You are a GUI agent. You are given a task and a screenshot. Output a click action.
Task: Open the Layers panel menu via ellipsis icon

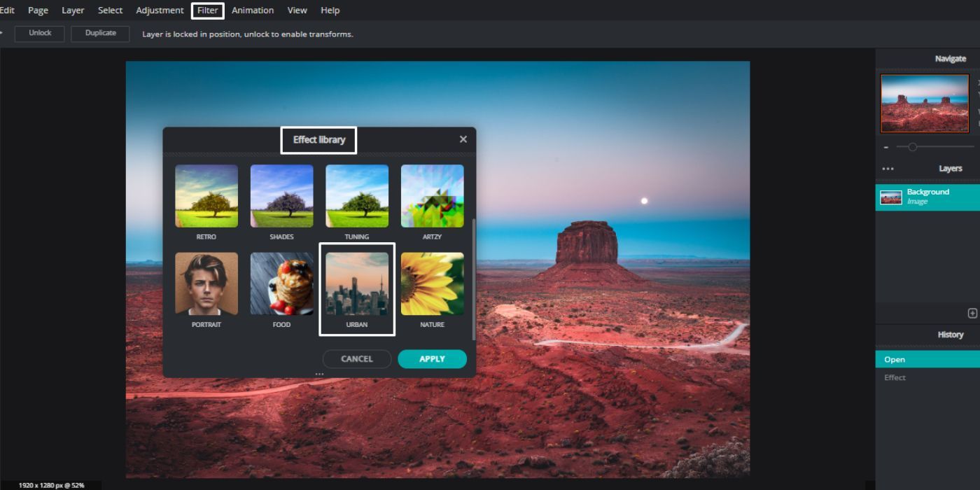tap(888, 168)
